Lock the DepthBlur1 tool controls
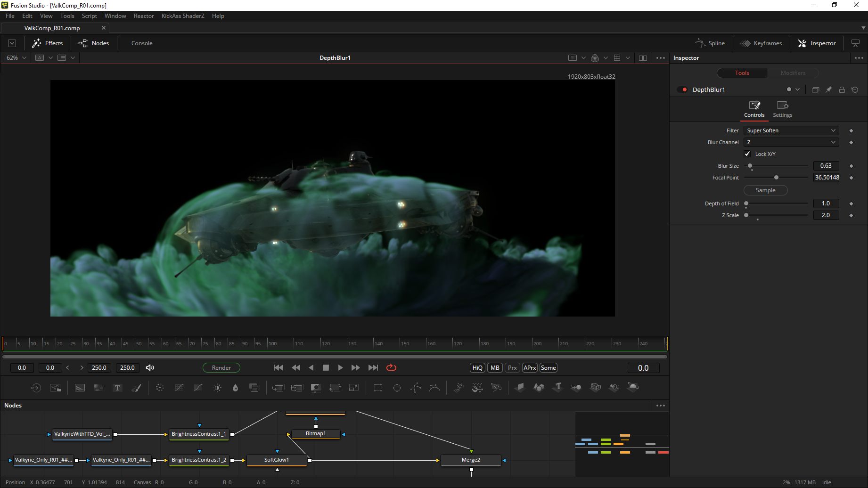This screenshot has width=868, height=488. [842, 89]
